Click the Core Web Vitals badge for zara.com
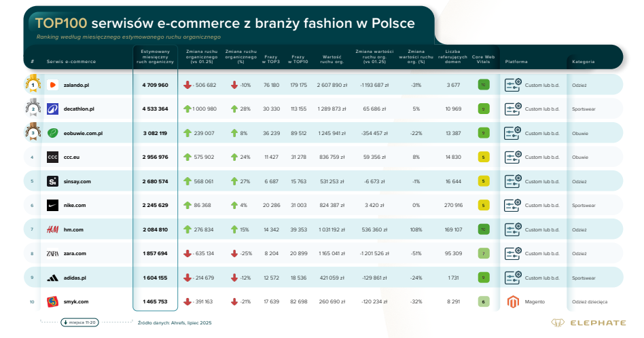This screenshot has height=338, width=644. (x=484, y=254)
